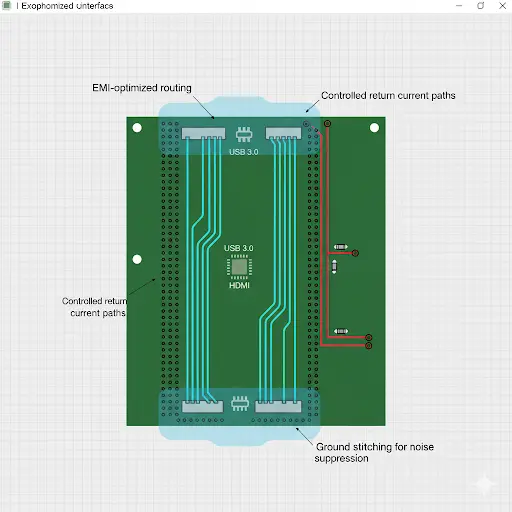Click the window title text
The image size is (512, 512).
tap(67, 6)
